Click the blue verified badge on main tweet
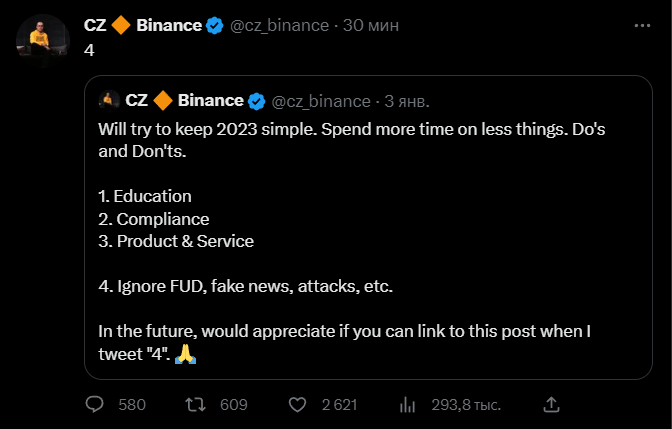 click(214, 25)
